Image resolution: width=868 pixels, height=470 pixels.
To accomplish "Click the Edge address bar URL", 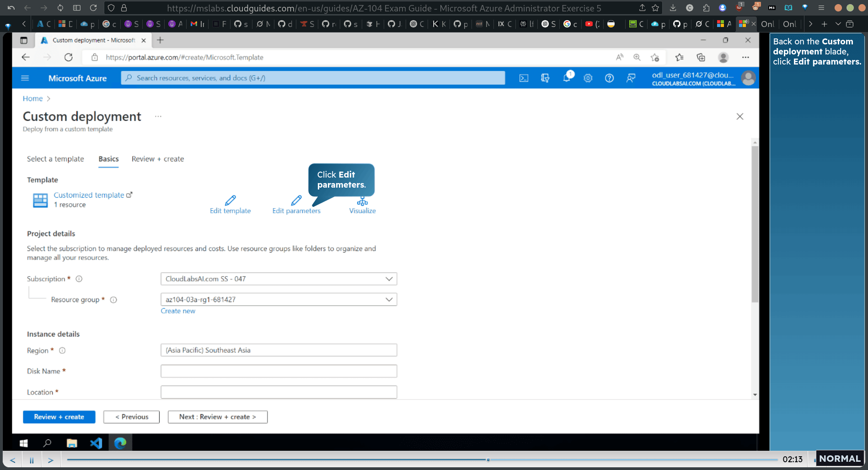I will pos(184,57).
